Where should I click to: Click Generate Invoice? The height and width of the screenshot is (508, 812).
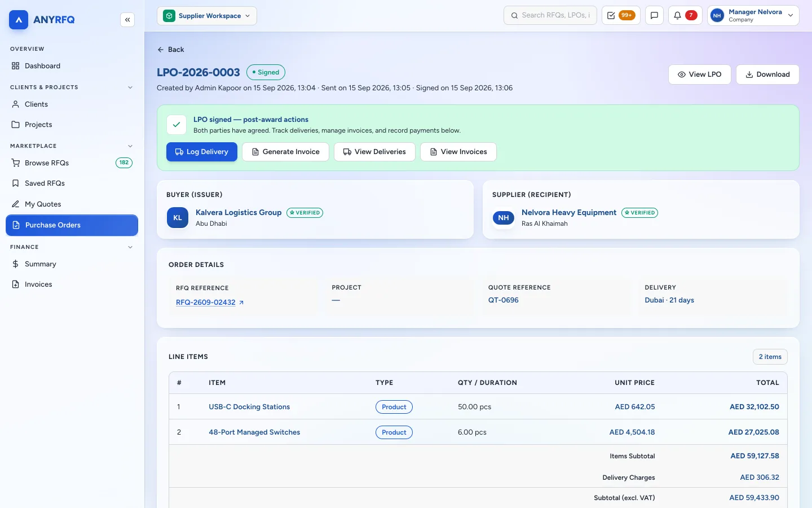click(x=285, y=152)
